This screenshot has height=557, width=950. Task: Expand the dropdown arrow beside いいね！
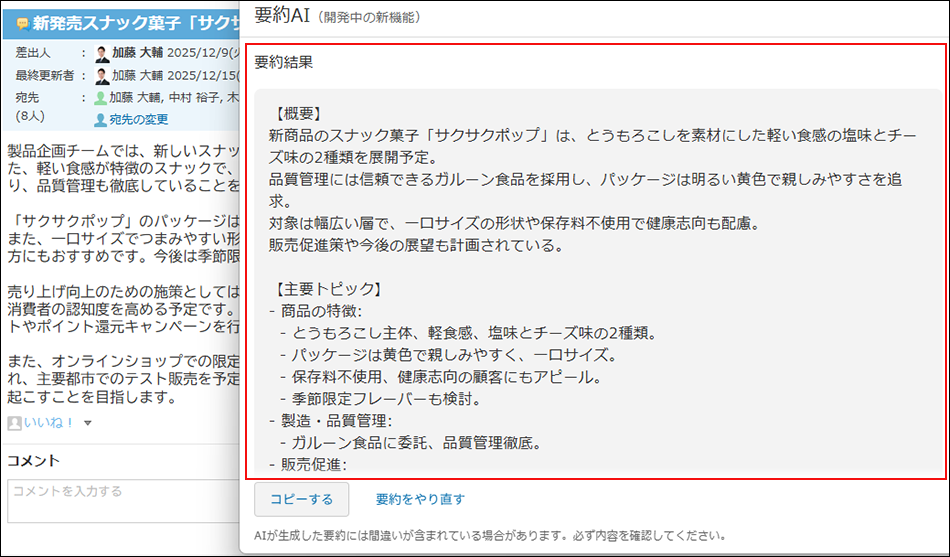point(88,423)
